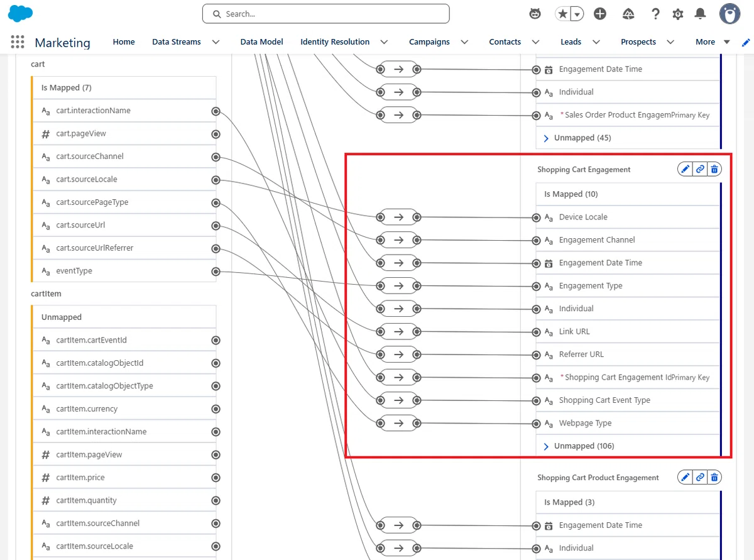Click link icon for Shopping Cart Engagement
Viewport: 754px width, 560px height.
click(x=700, y=169)
